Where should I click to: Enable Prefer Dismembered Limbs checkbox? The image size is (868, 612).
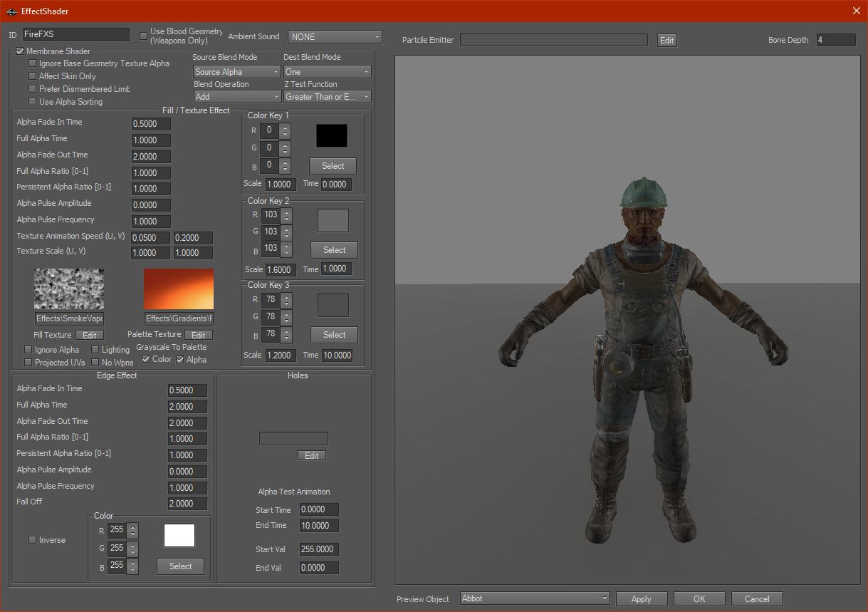click(32, 89)
